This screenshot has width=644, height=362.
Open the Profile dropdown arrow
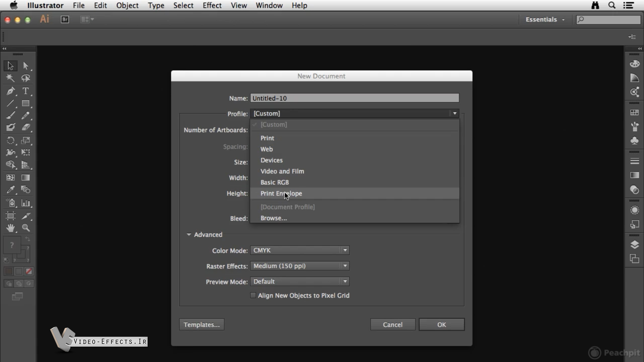[455, 113]
